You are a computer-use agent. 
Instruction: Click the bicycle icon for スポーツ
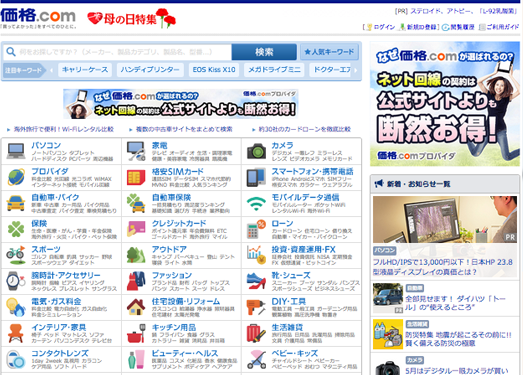(16, 255)
